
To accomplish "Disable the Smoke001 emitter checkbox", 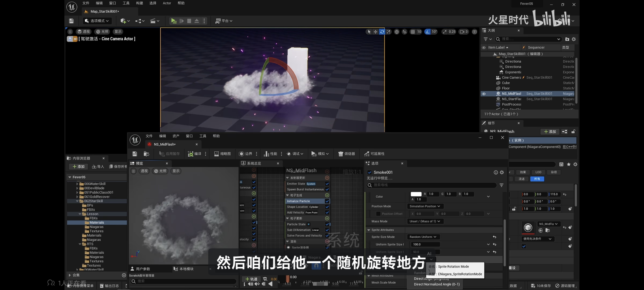I will click(369, 172).
